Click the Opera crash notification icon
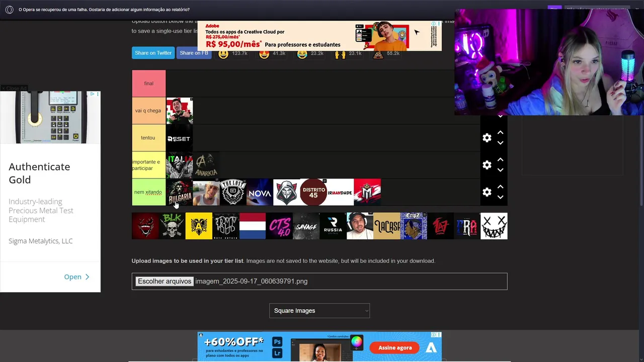This screenshot has height=362, width=644. (9, 10)
